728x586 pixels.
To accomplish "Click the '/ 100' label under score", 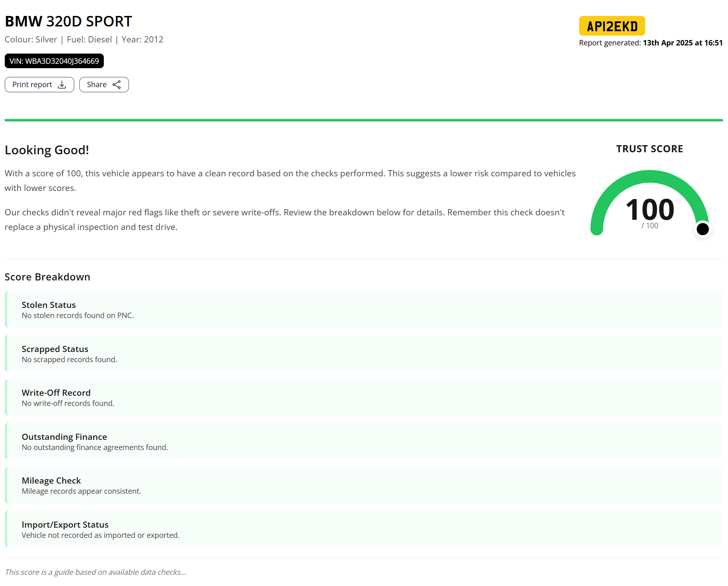I will [x=650, y=226].
